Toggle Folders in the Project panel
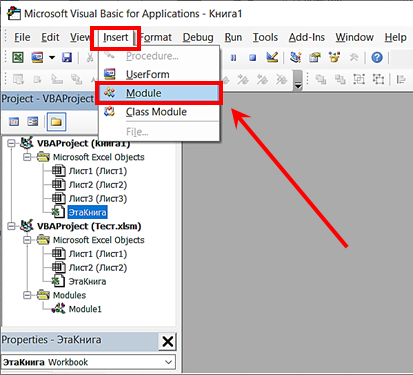The height and width of the screenshot is (375, 413). pos(56,122)
